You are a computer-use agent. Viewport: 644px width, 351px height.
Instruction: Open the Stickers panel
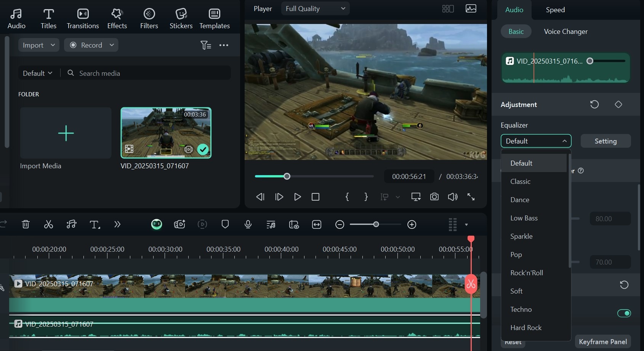(181, 19)
